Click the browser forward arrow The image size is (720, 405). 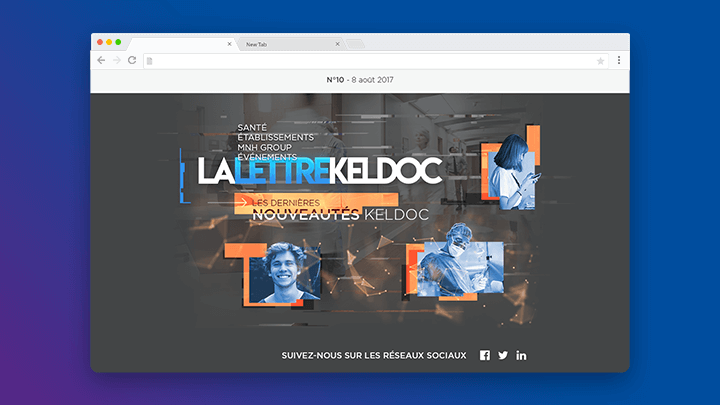pos(117,60)
